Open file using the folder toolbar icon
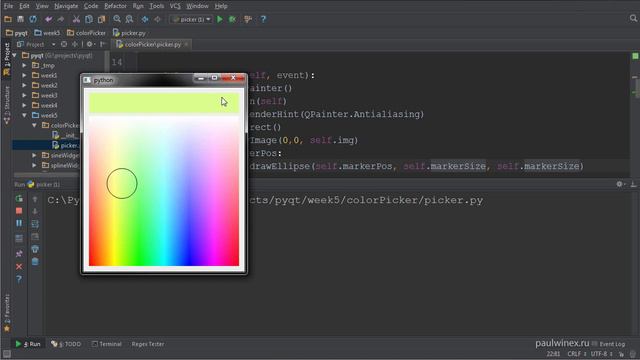This screenshot has height=360, width=640. click(8, 19)
